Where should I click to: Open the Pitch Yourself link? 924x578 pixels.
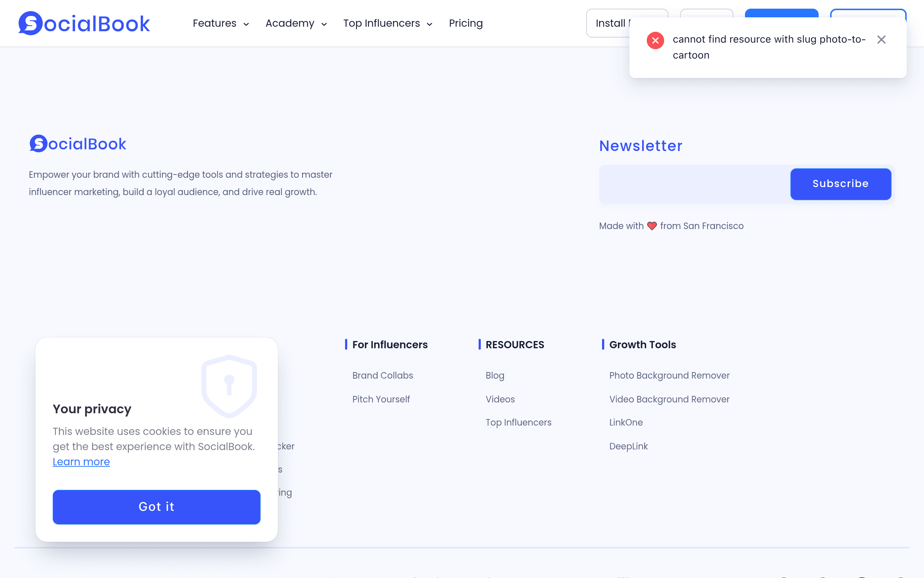[381, 399]
